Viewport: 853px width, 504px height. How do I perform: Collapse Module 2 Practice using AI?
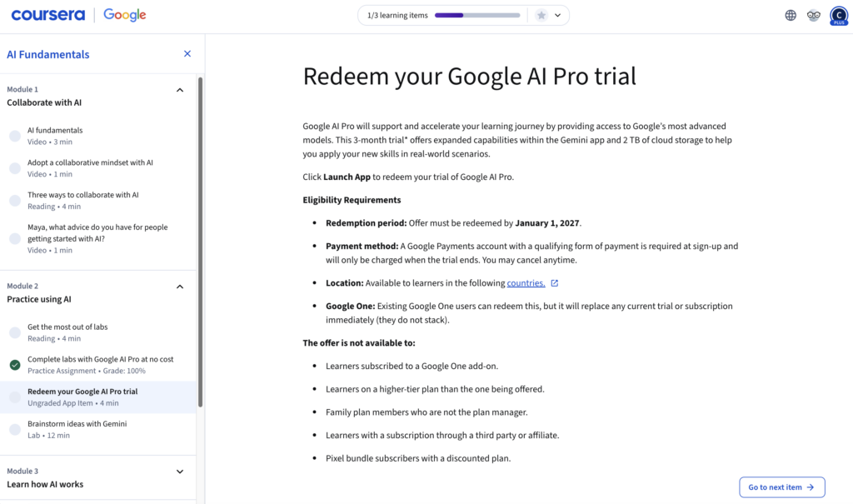pos(180,287)
